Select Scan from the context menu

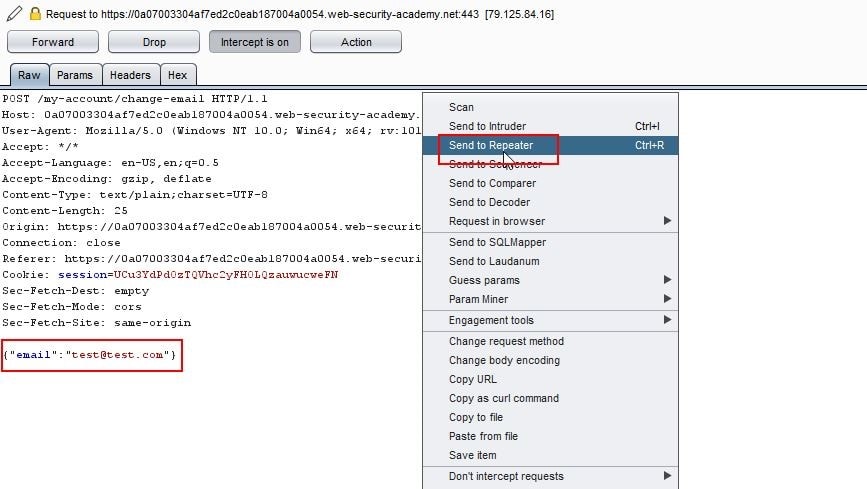tap(461, 107)
